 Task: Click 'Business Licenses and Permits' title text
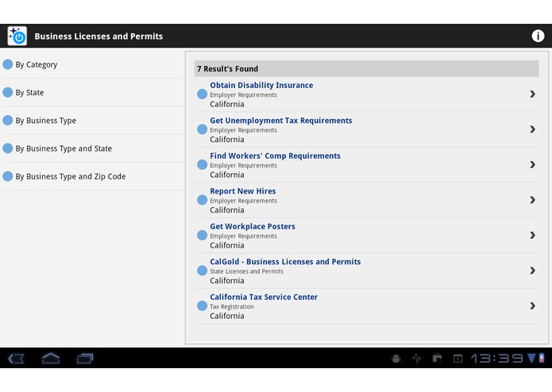[x=98, y=37]
